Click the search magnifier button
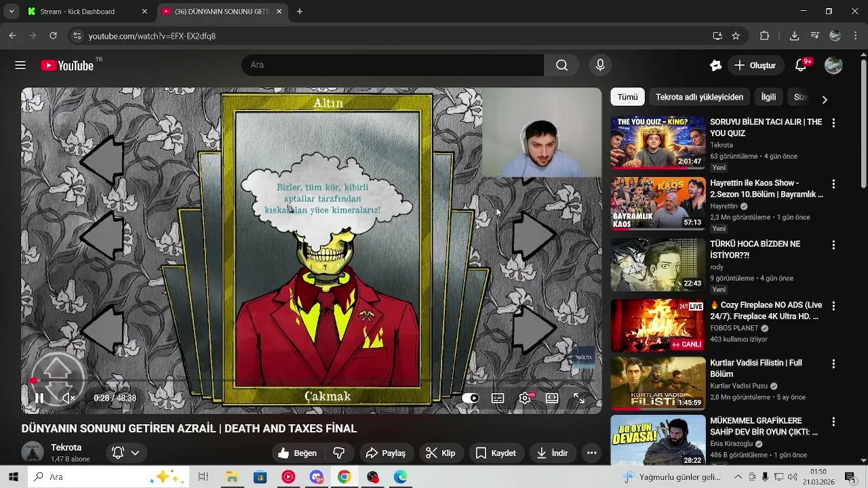868x488 pixels. tap(561, 65)
